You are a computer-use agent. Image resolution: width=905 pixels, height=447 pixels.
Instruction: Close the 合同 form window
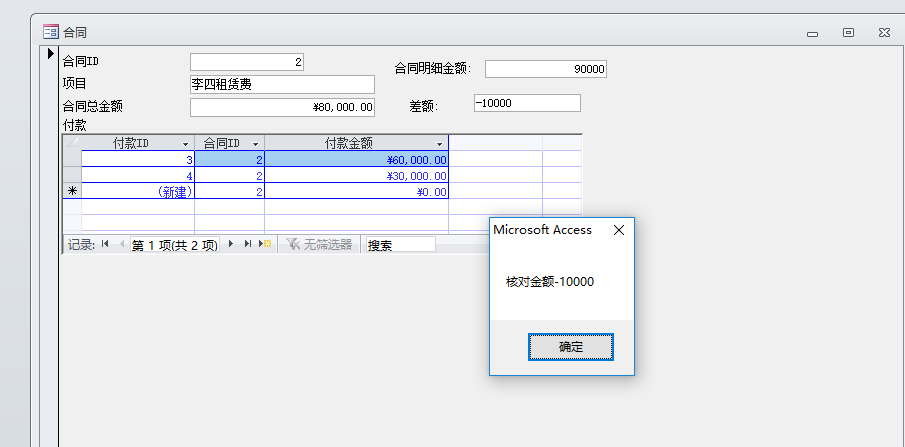[884, 33]
